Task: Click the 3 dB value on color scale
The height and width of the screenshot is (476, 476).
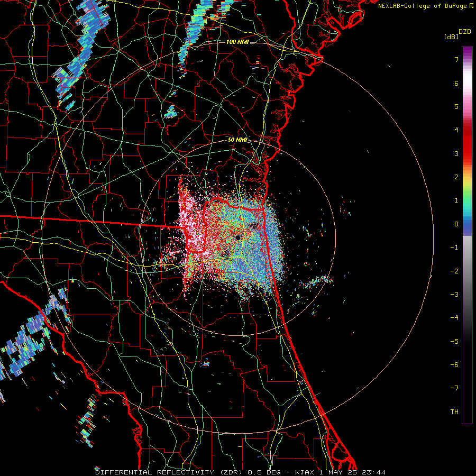Action: point(456,153)
